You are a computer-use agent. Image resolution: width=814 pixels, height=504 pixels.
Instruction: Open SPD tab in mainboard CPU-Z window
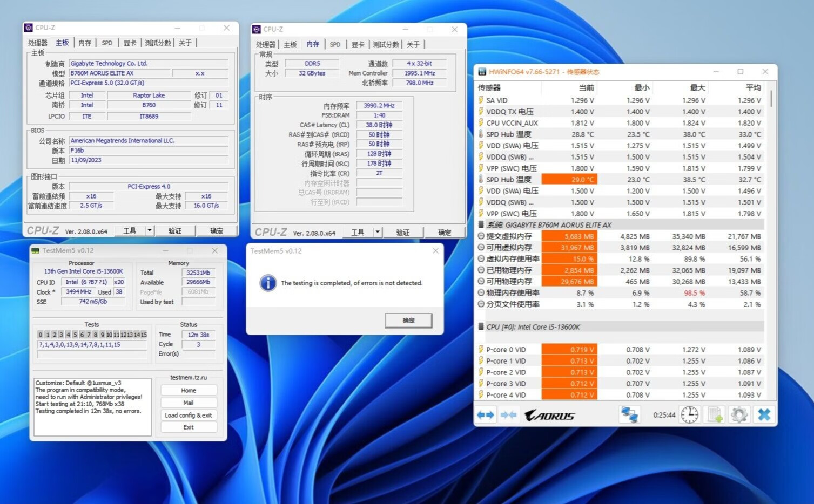(x=107, y=43)
